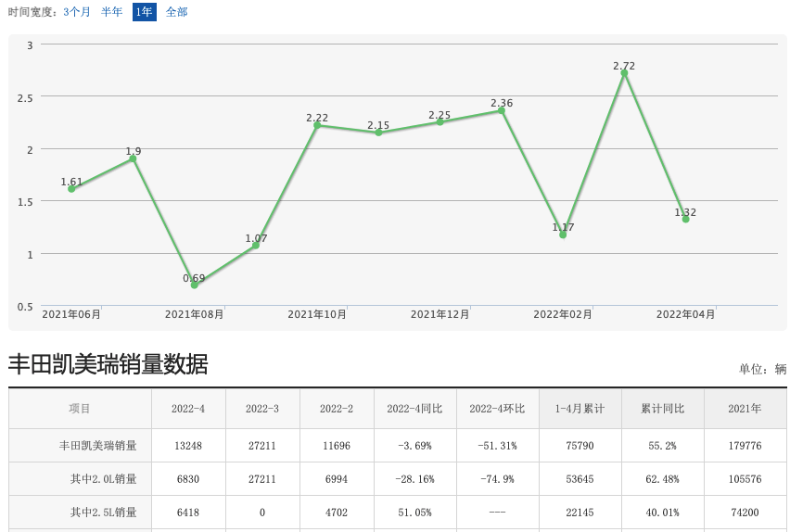This screenshot has height=532, width=790.
Task: Click the 105576 cell
Action: tap(745, 478)
